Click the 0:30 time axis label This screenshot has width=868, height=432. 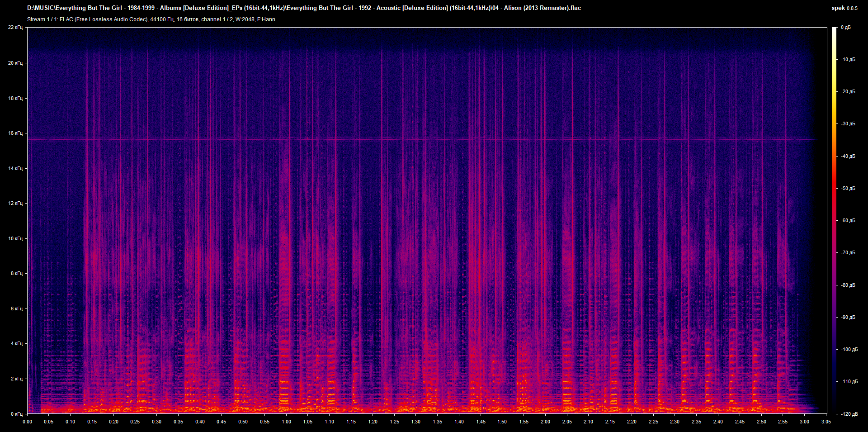click(x=157, y=422)
